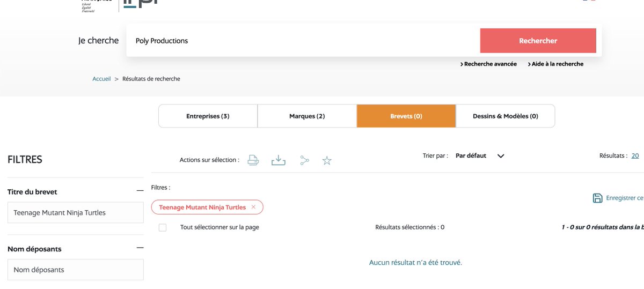Click the save search floppy icon
Image resolution: width=644 pixels, height=289 pixels.
[597, 198]
